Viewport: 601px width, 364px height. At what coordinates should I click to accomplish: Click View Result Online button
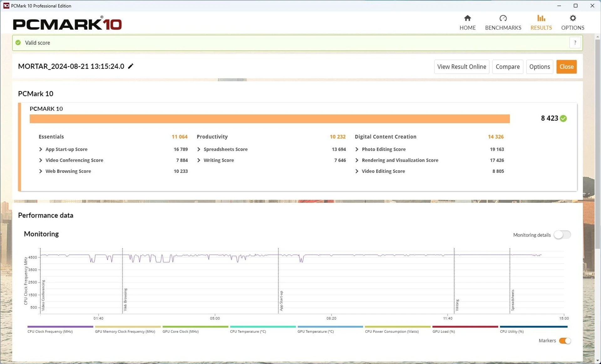(461, 67)
